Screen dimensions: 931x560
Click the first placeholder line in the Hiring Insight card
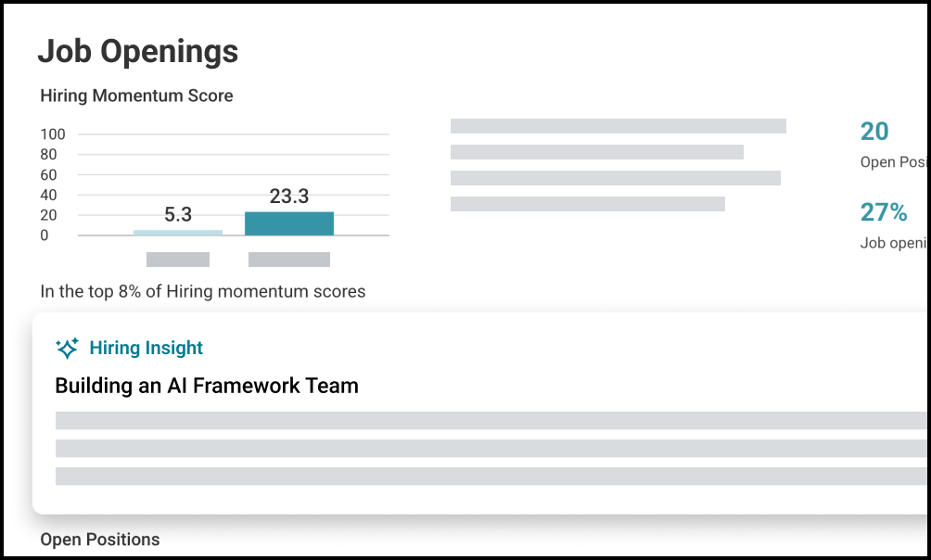click(x=491, y=421)
